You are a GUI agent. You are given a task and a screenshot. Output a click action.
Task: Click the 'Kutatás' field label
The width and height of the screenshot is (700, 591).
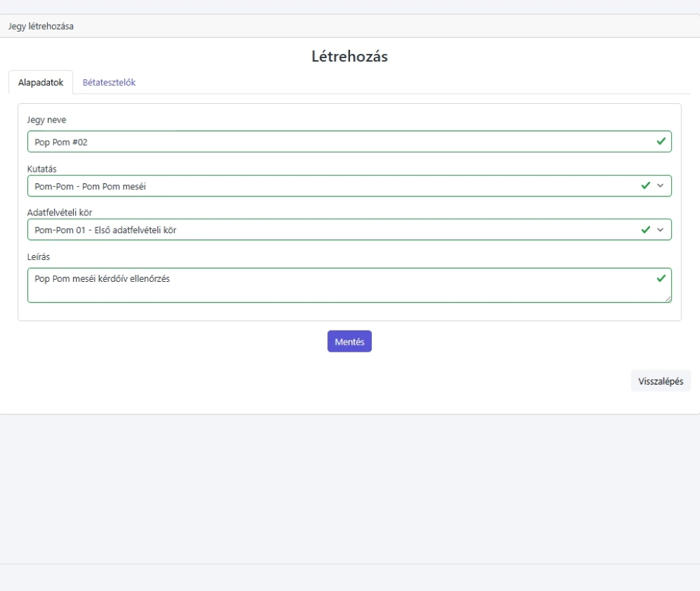pos(42,168)
